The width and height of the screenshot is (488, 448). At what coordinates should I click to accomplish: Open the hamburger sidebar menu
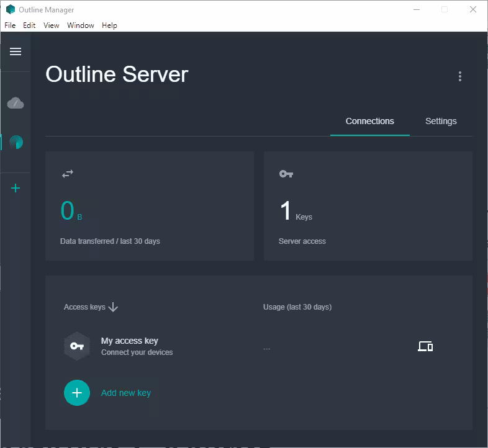[16, 52]
